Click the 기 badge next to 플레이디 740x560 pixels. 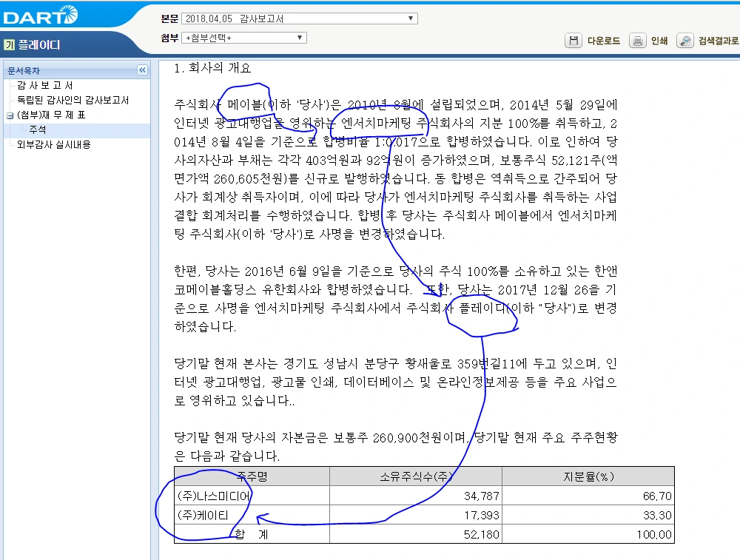click(x=10, y=45)
